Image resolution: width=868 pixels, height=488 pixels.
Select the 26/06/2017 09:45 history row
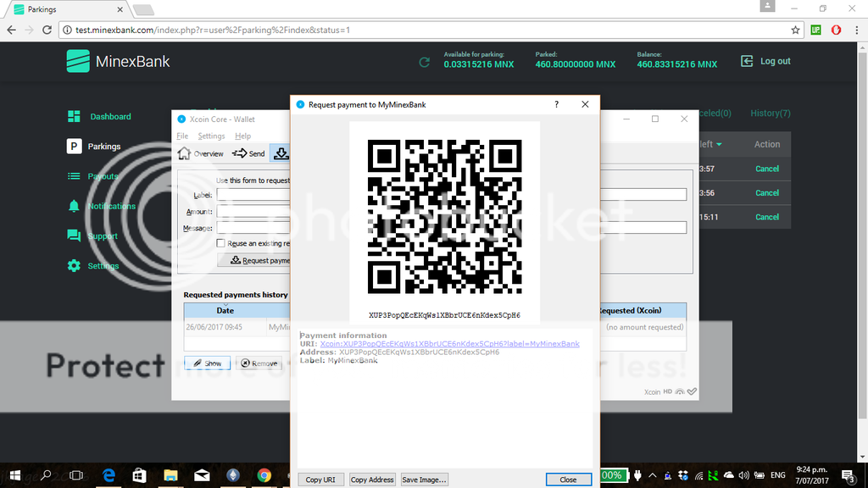(237, 327)
